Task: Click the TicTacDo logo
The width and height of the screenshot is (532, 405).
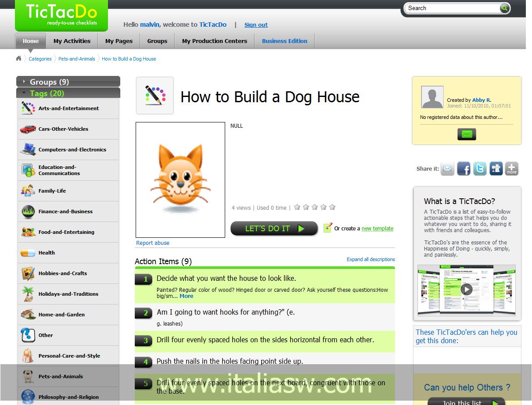Action: [61, 15]
